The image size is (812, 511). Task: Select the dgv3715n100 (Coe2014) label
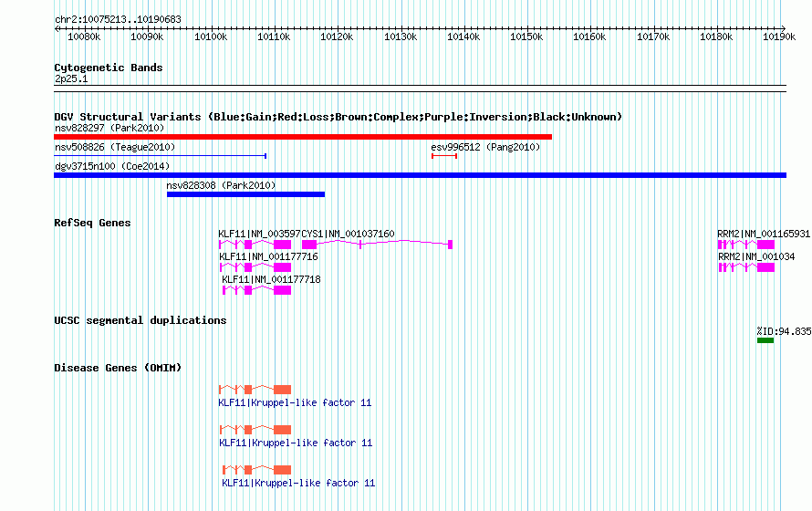pyautogui.click(x=112, y=166)
